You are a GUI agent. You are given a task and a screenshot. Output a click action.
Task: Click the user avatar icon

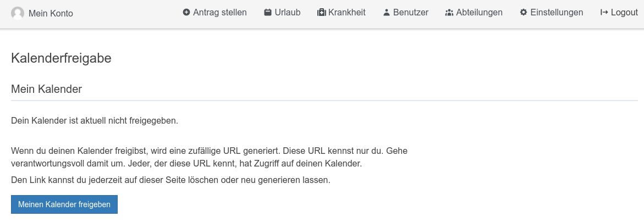(x=18, y=13)
